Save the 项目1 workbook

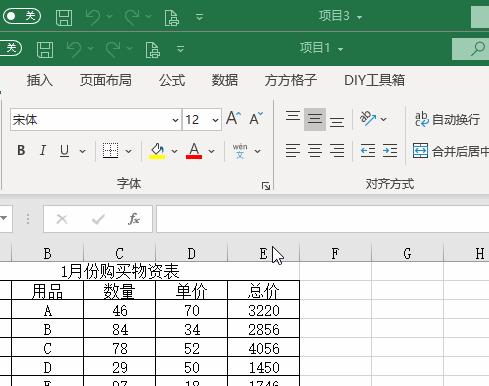tap(45, 50)
